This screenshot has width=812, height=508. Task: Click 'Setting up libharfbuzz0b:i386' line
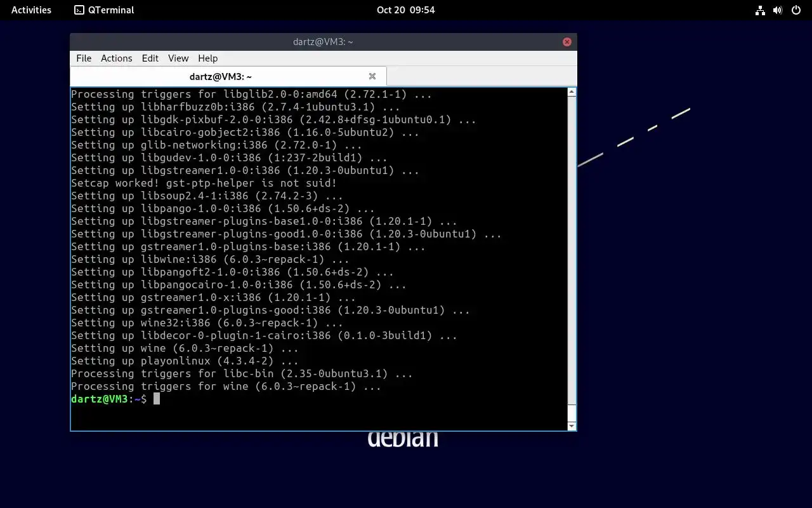235,107
